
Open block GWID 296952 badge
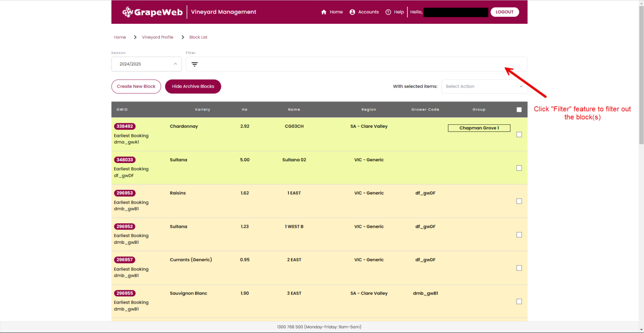[125, 227]
